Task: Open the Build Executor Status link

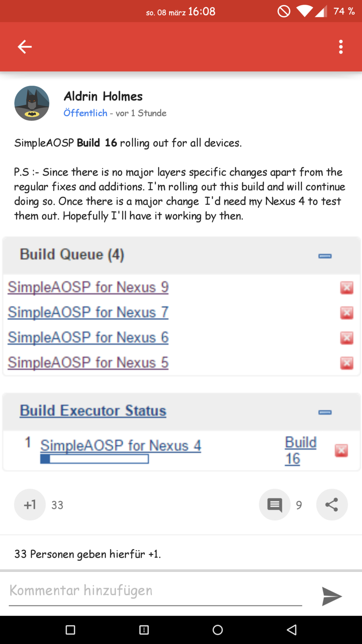Action: coord(93,411)
